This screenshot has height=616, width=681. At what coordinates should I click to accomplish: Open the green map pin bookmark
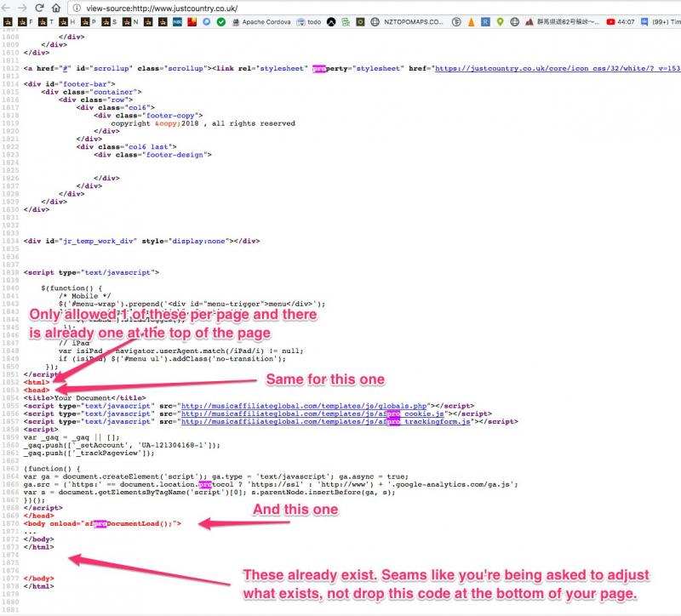(500, 22)
